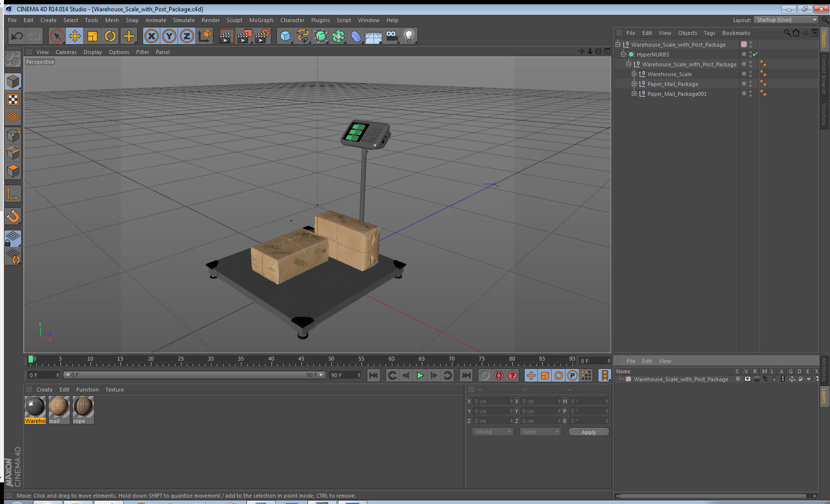Open the Mesh menu
This screenshot has height=504, width=830.
112,20
